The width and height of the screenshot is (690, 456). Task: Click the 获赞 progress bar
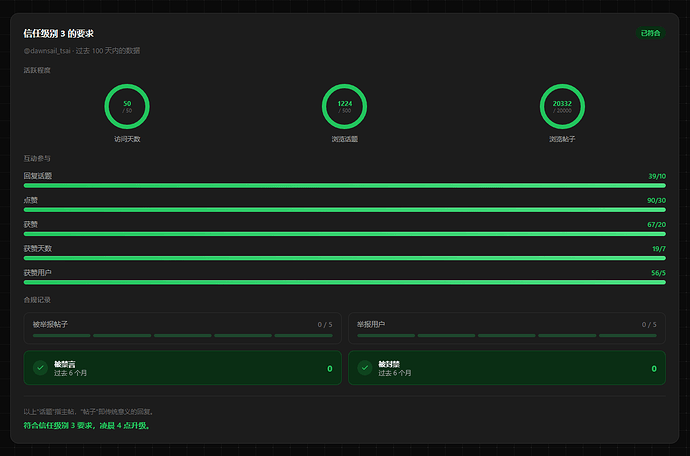[345, 234]
